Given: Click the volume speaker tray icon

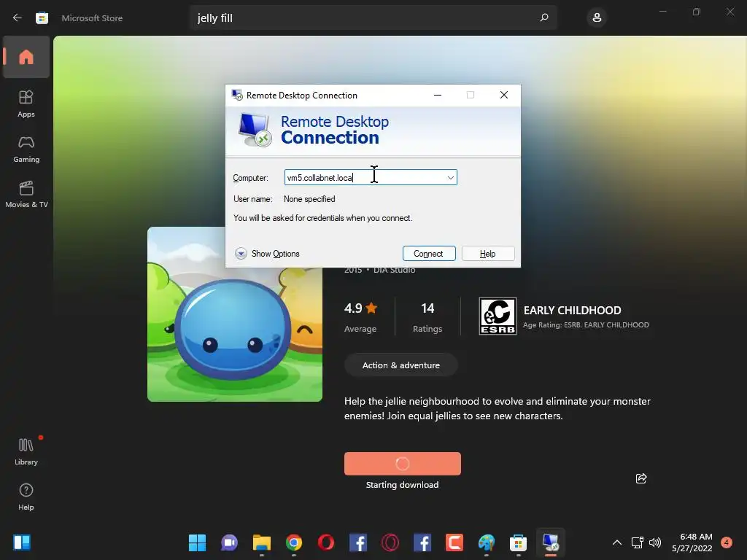Looking at the screenshot, I should pyautogui.click(x=656, y=542).
